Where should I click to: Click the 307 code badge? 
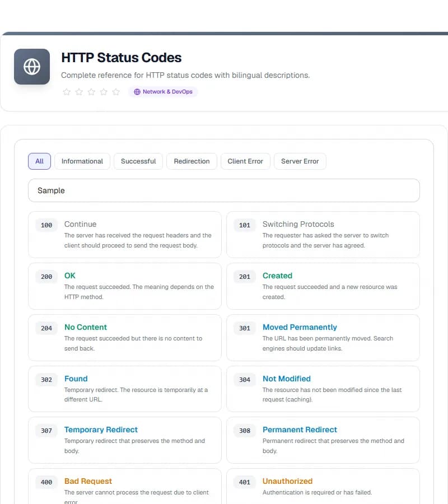click(x=46, y=431)
